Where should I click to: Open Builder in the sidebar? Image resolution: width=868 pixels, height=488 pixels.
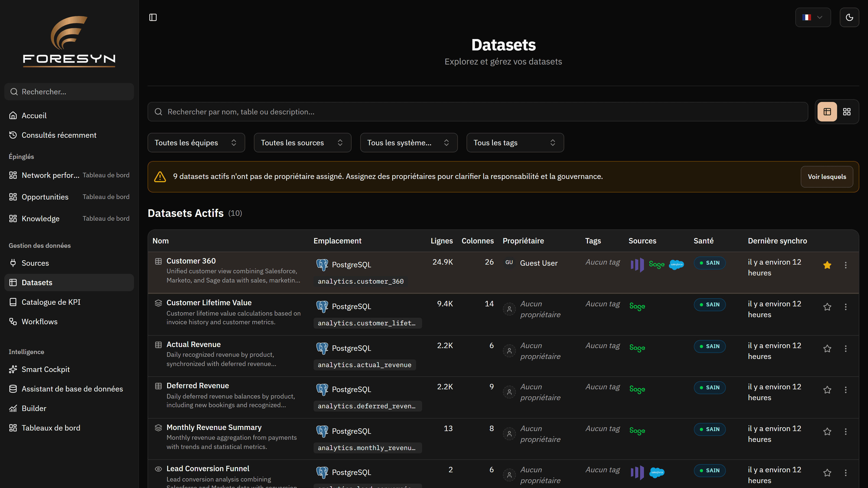coord(69,409)
